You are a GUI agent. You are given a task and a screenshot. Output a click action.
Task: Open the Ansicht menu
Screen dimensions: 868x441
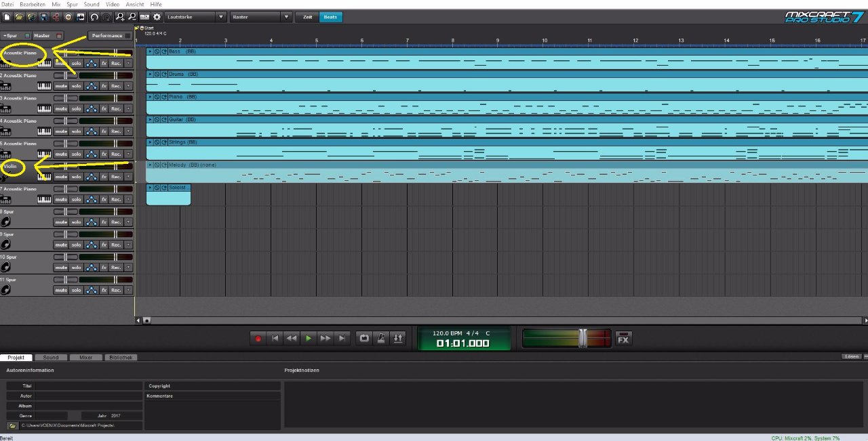click(x=135, y=4)
